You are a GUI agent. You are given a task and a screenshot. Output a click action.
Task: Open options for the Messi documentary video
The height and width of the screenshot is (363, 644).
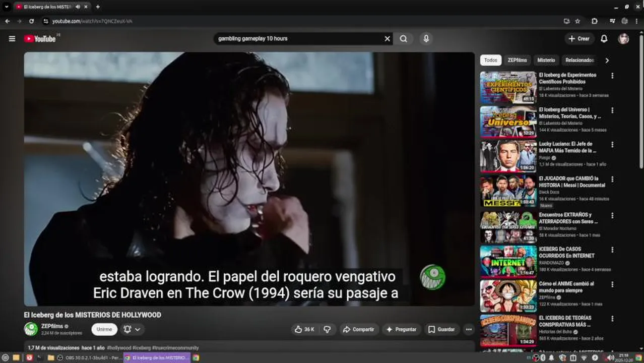click(x=612, y=179)
